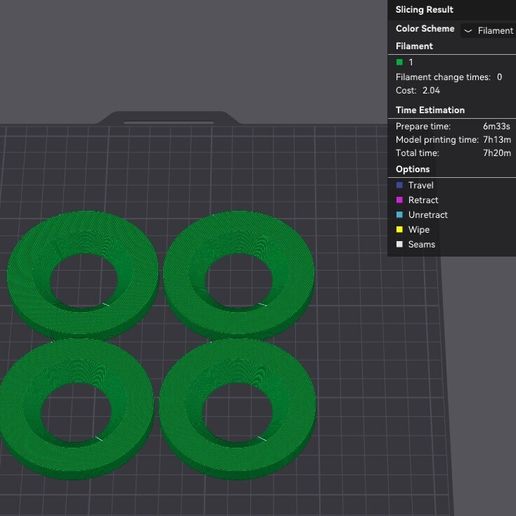The image size is (516, 516).
Task: Click the Slicing Result header
Action: [424, 10]
